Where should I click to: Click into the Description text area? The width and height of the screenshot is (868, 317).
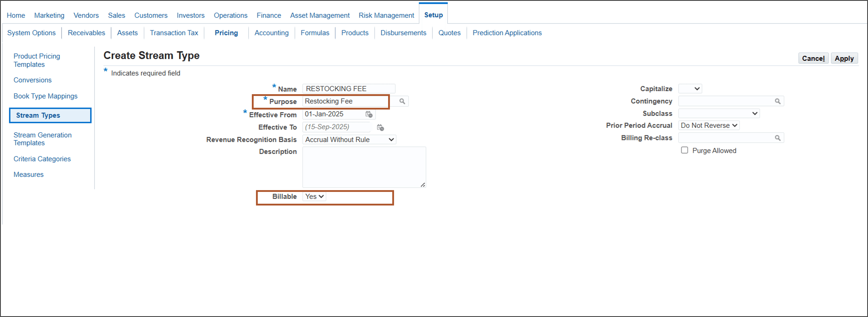pyautogui.click(x=364, y=167)
